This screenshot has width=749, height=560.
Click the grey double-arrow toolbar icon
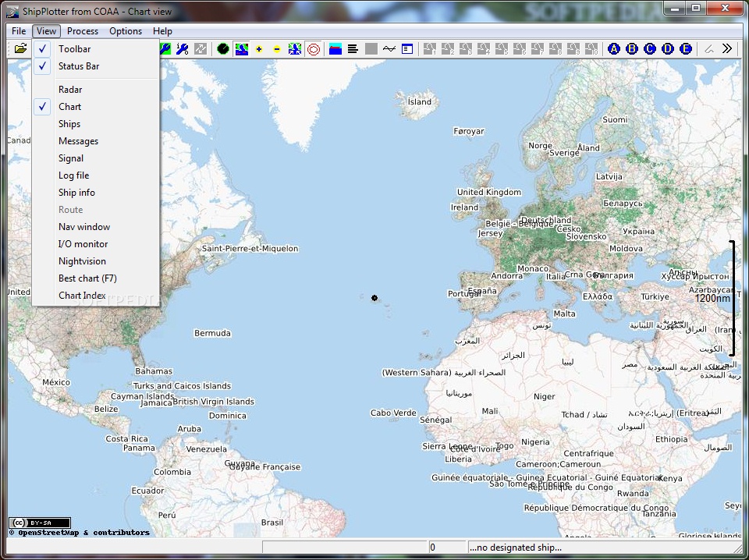[201, 48]
